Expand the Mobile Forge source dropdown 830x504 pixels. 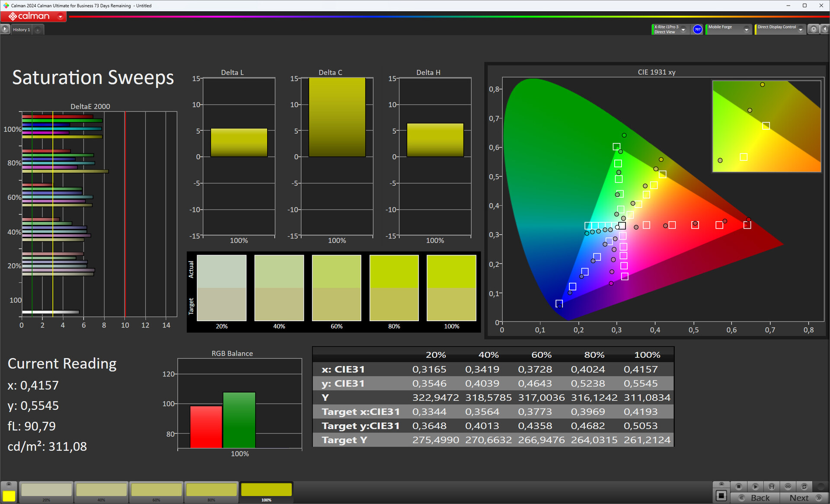746,29
